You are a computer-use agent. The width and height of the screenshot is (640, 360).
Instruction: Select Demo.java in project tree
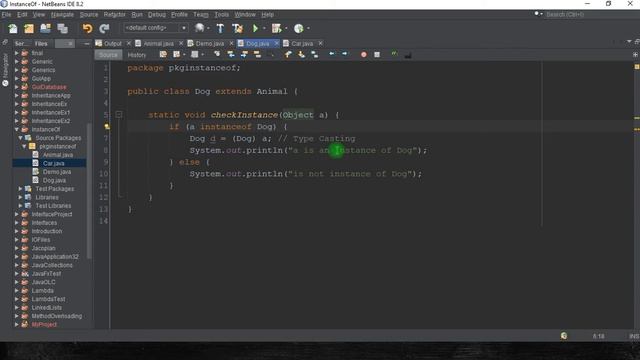pos(57,172)
